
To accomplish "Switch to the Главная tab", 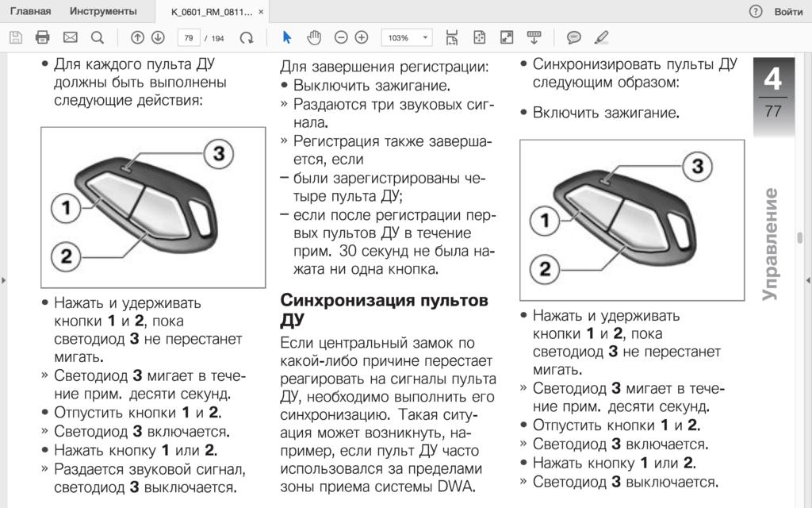I will click(30, 12).
